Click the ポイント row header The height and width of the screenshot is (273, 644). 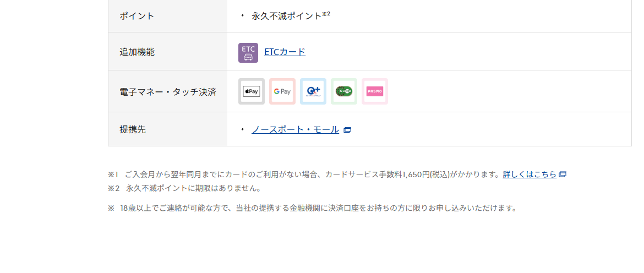tap(167, 16)
